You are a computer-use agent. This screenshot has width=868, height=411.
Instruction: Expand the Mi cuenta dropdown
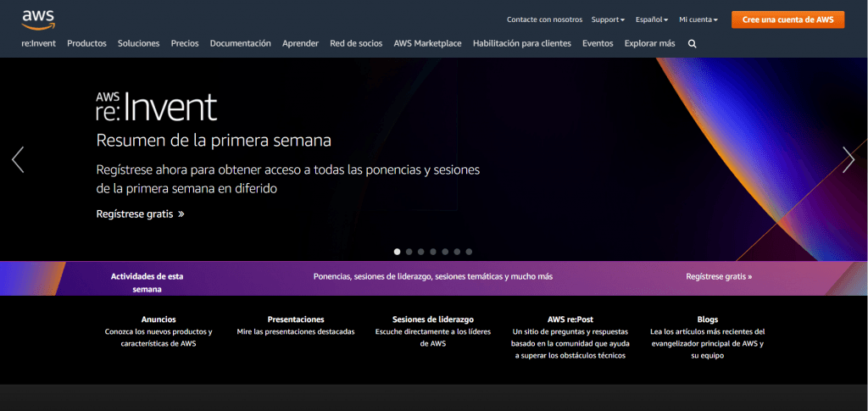698,19
